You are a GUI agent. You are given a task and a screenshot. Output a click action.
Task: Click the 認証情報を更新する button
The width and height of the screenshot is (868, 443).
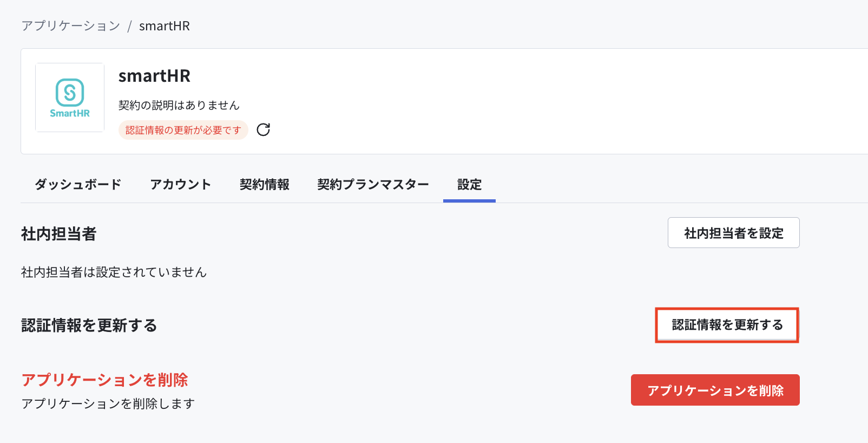tap(727, 325)
